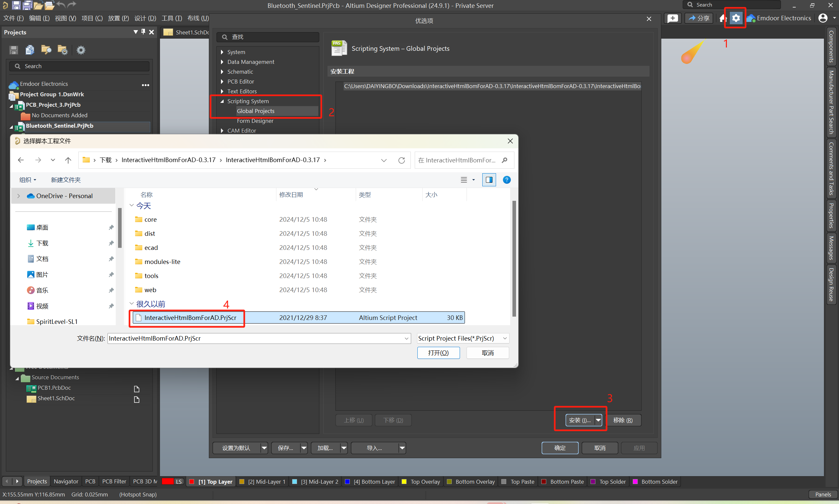Go up one folder level in file dialog
This screenshot has height=504, width=839.
pos(68,160)
